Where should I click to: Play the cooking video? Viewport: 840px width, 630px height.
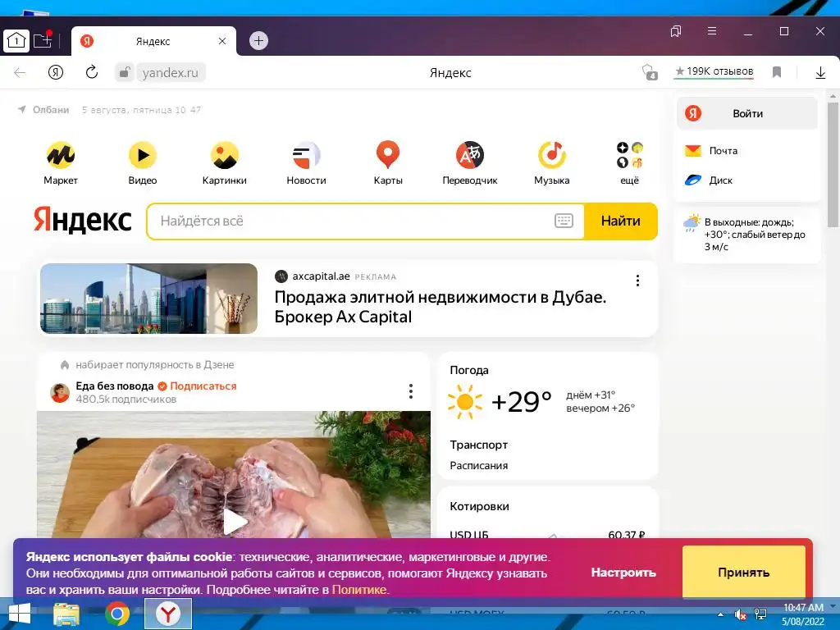point(234,522)
